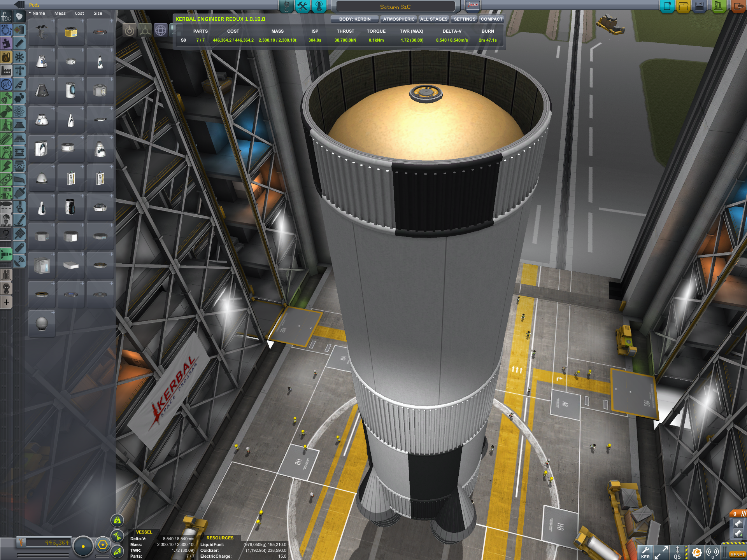
Task: Open the Communication dish category icon
Action: [19, 261]
